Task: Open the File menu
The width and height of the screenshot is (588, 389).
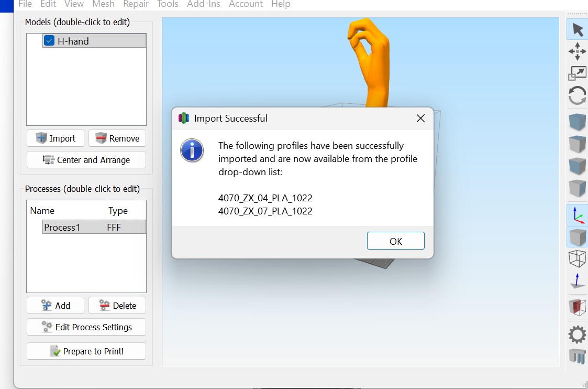Action: coord(25,4)
